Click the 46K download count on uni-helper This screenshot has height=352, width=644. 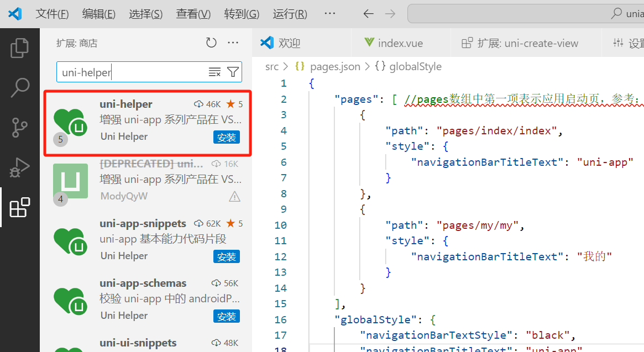207,104
